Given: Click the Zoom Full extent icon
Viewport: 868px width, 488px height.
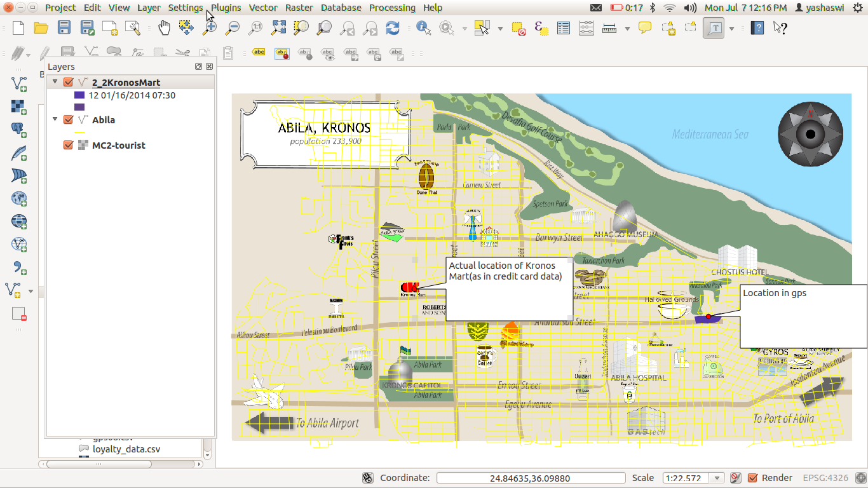Looking at the screenshot, I should [x=278, y=28].
